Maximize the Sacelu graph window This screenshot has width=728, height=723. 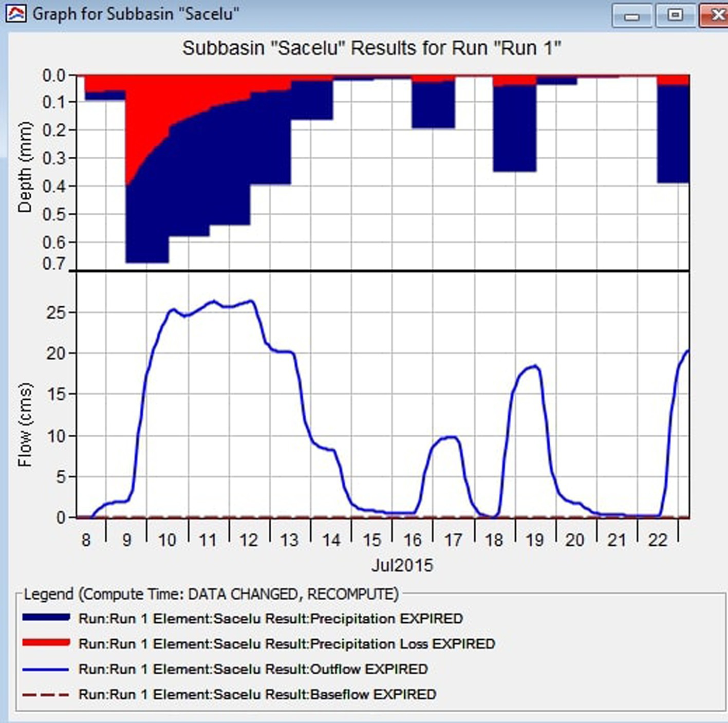(675, 16)
